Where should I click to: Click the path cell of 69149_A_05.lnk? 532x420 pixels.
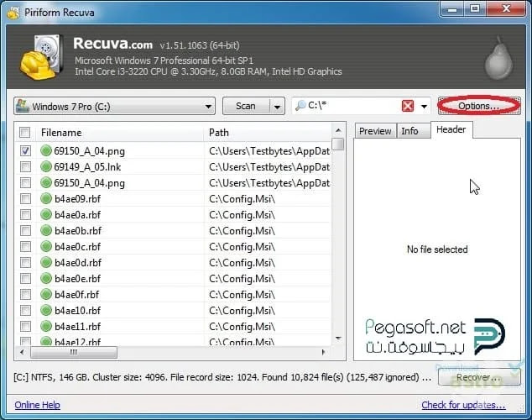point(268,167)
